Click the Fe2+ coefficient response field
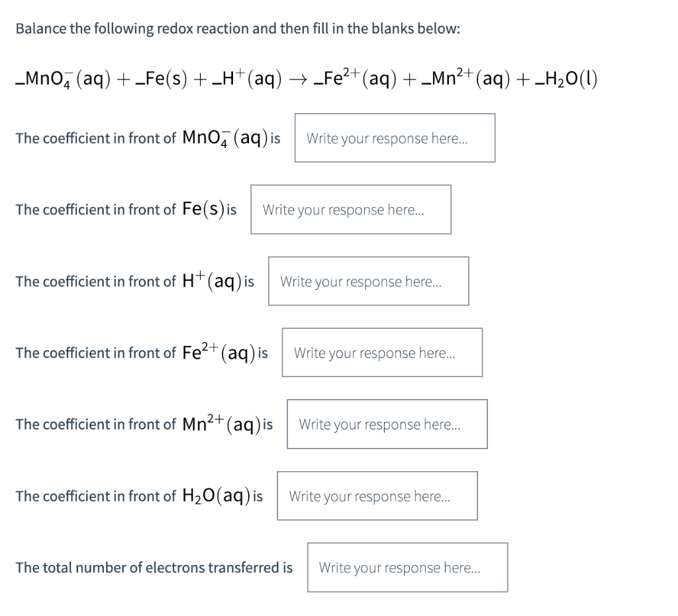678x616 pixels. point(381,353)
